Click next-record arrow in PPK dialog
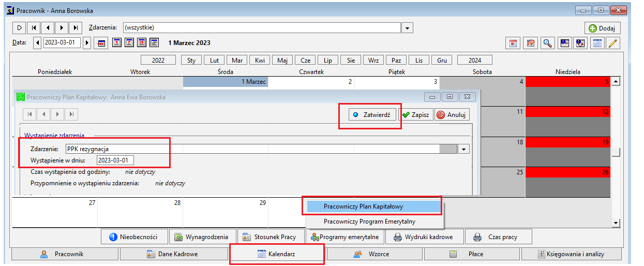 (57, 114)
